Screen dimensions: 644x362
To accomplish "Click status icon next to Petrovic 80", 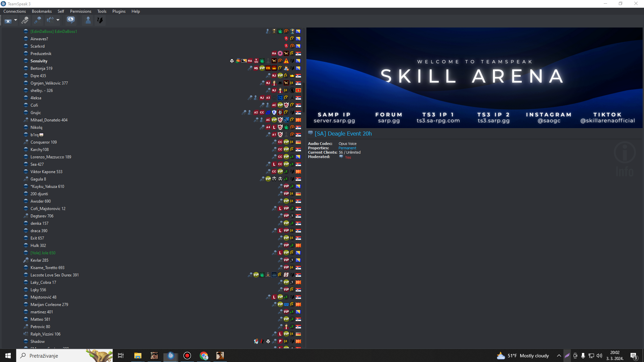I will pyautogui.click(x=26, y=327).
